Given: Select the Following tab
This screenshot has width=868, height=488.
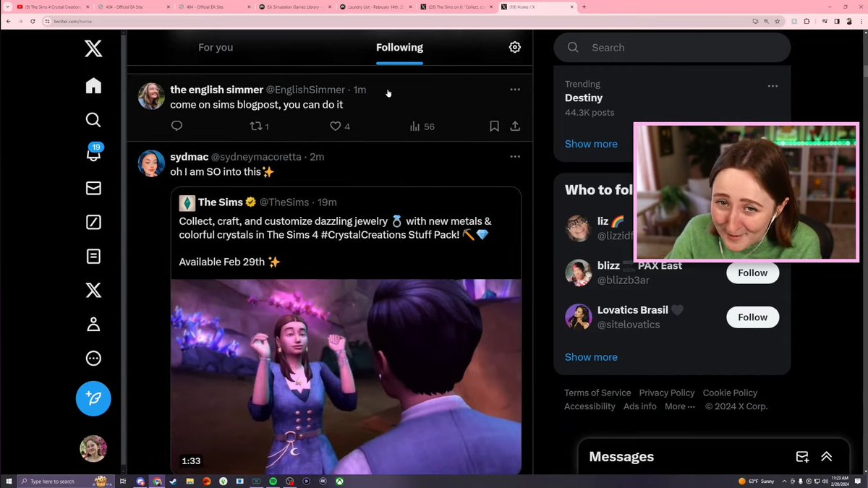Looking at the screenshot, I should [x=399, y=47].
